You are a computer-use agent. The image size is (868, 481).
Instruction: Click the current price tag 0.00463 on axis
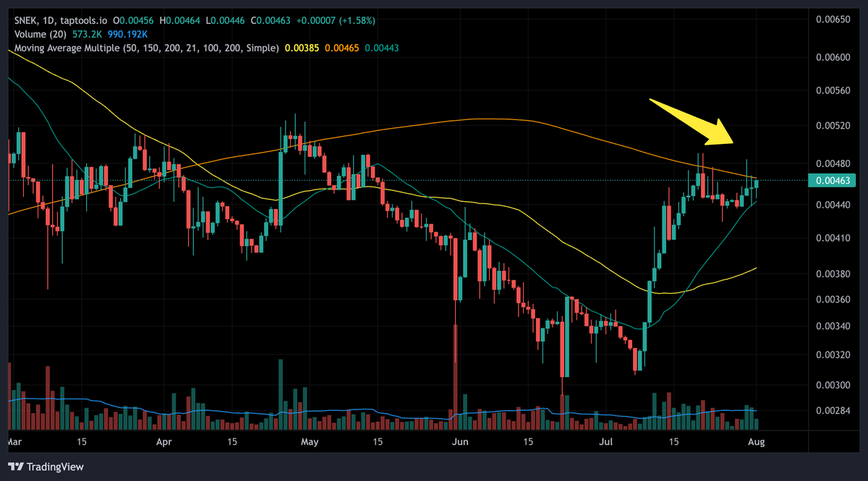(x=833, y=180)
